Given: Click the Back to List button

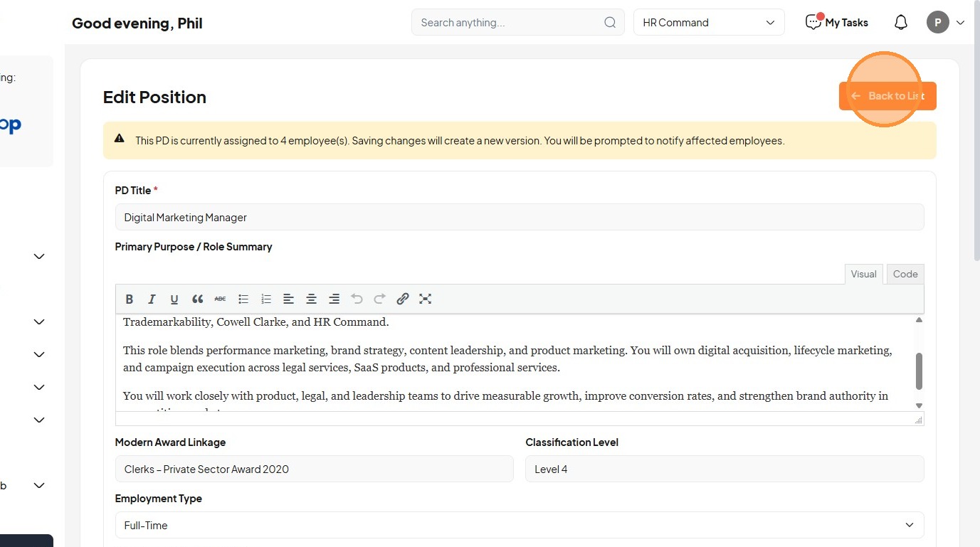Looking at the screenshot, I should click(x=887, y=96).
